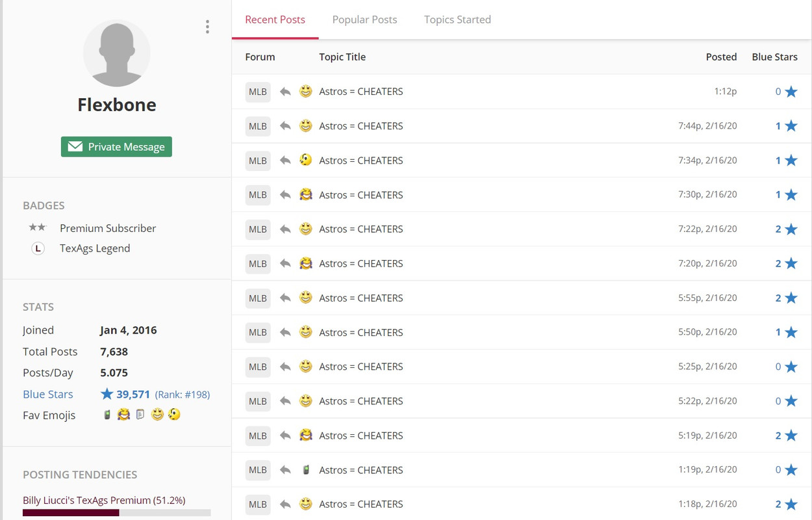Click the blue star on the 5:22p post
Image resolution: width=812 pixels, height=520 pixels.
point(791,401)
